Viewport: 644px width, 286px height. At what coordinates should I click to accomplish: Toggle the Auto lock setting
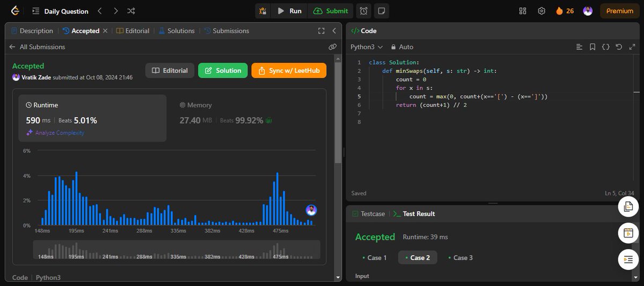(402, 47)
